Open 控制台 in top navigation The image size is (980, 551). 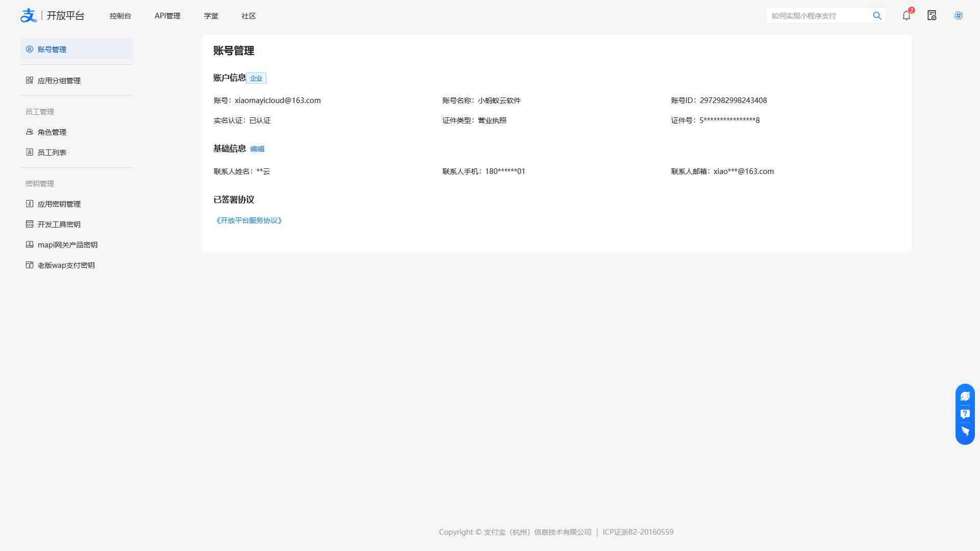120,16
